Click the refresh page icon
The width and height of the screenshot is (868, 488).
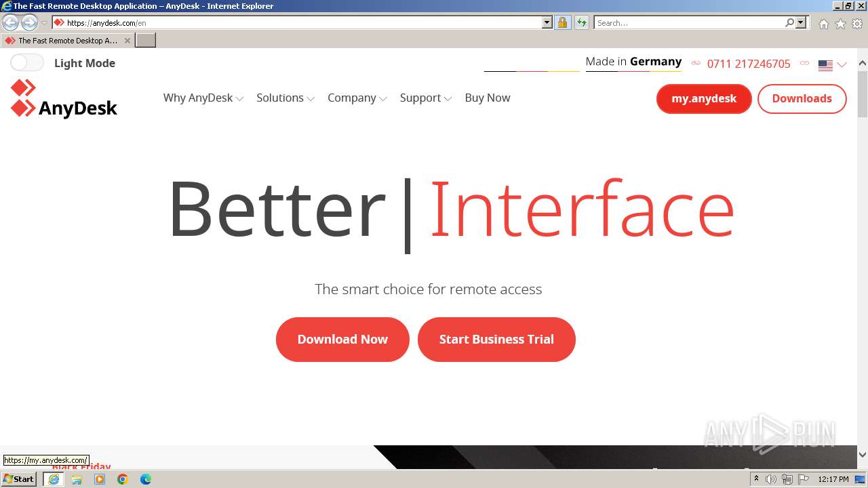[x=582, y=22]
